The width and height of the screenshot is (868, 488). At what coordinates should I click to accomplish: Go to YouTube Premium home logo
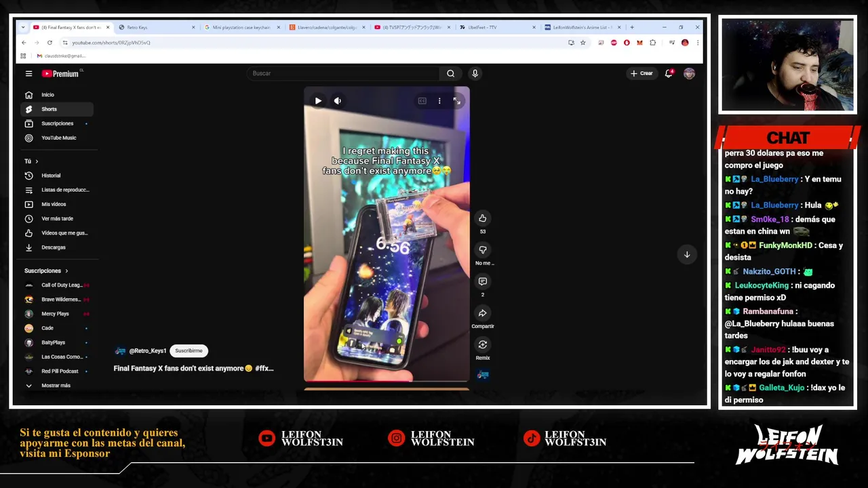point(61,73)
